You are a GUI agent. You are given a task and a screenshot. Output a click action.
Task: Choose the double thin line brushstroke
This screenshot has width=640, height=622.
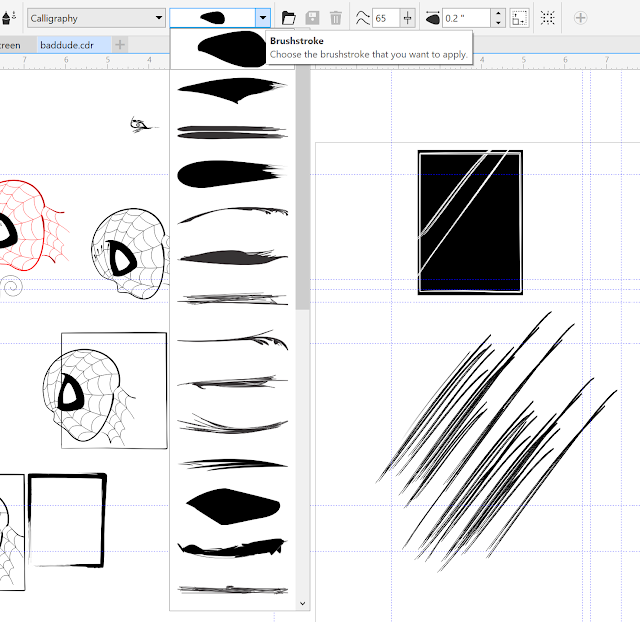coord(233,132)
